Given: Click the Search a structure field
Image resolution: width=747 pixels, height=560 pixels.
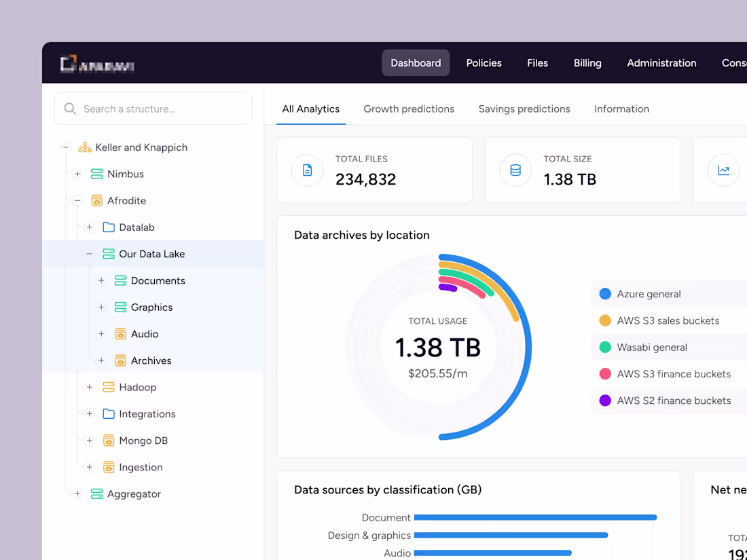Looking at the screenshot, I should [153, 109].
